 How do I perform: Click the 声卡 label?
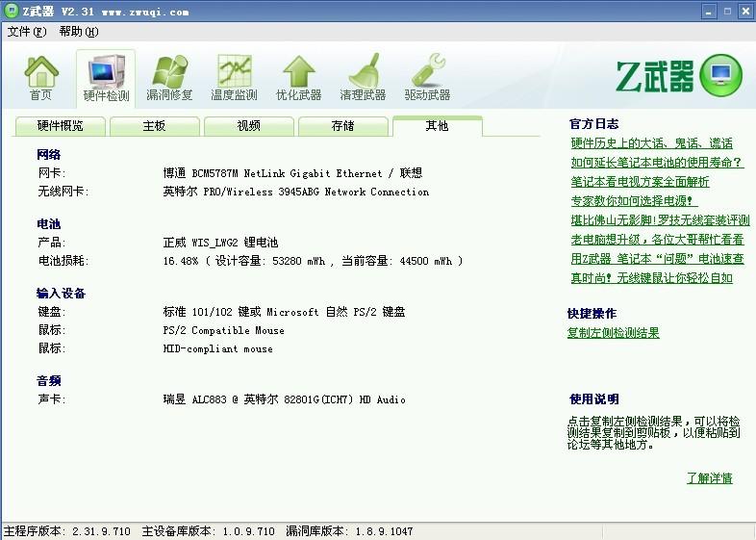(x=52, y=399)
